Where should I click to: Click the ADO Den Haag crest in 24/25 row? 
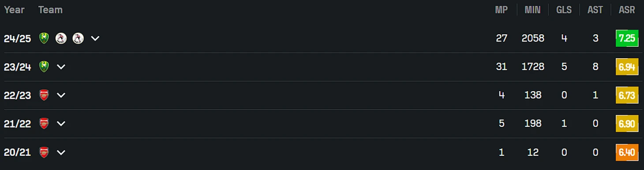coord(44,38)
